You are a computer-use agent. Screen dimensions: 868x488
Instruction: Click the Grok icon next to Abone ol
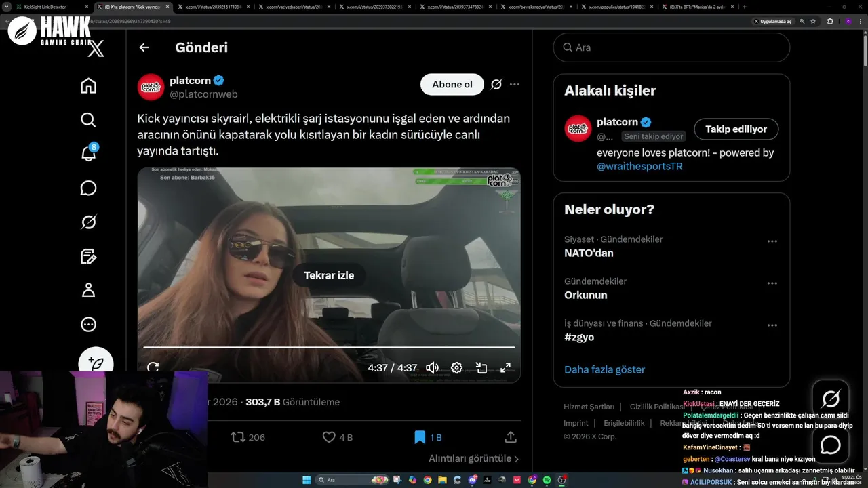tap(496, 85)
